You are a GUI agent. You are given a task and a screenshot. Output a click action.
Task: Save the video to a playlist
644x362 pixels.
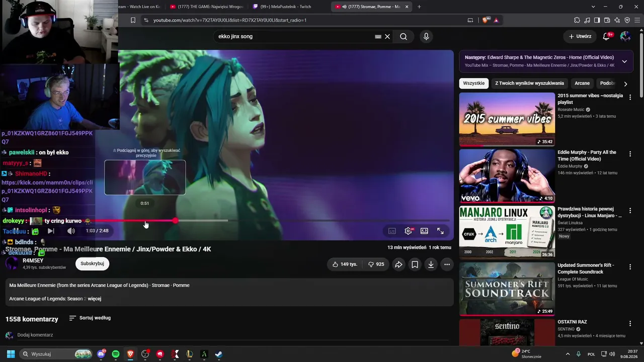pyautogui.click(x=415, y=264)
